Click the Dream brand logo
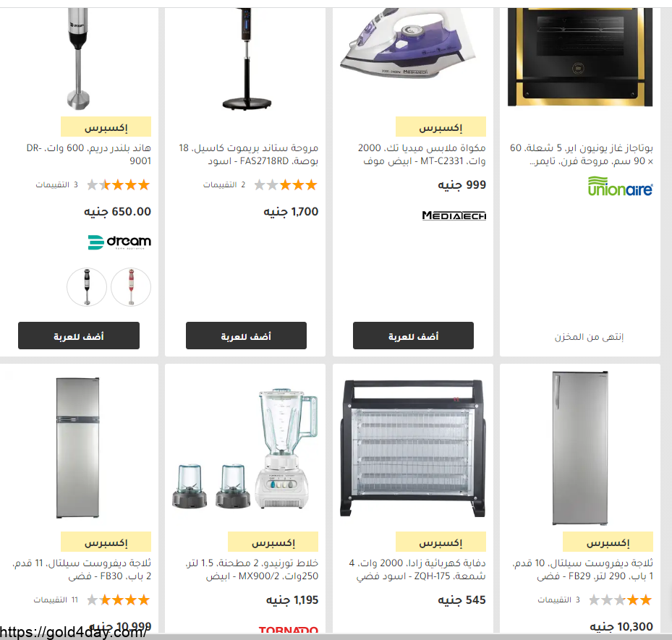The height and width of the screenshot is (640, 672). click(119, 242)
